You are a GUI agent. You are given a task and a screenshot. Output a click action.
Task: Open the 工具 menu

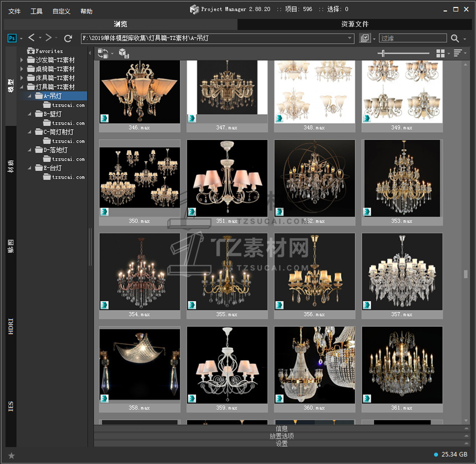click(x=37, y=11)
